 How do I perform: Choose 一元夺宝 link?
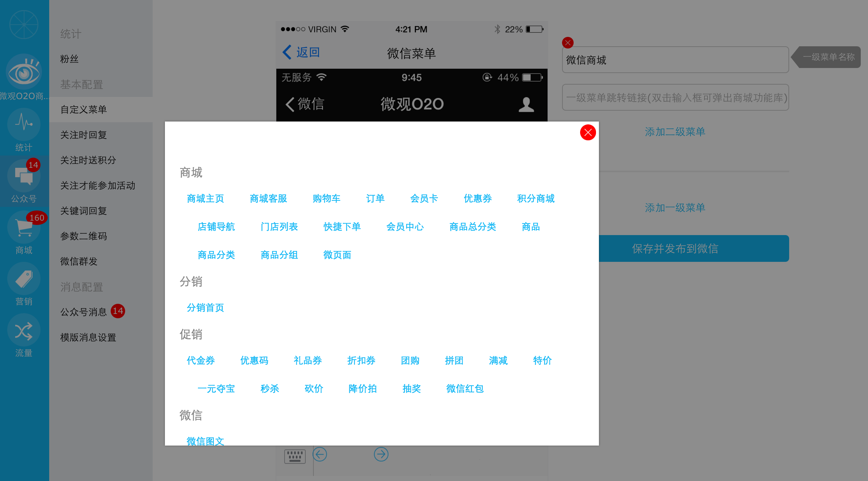point(216,389)
